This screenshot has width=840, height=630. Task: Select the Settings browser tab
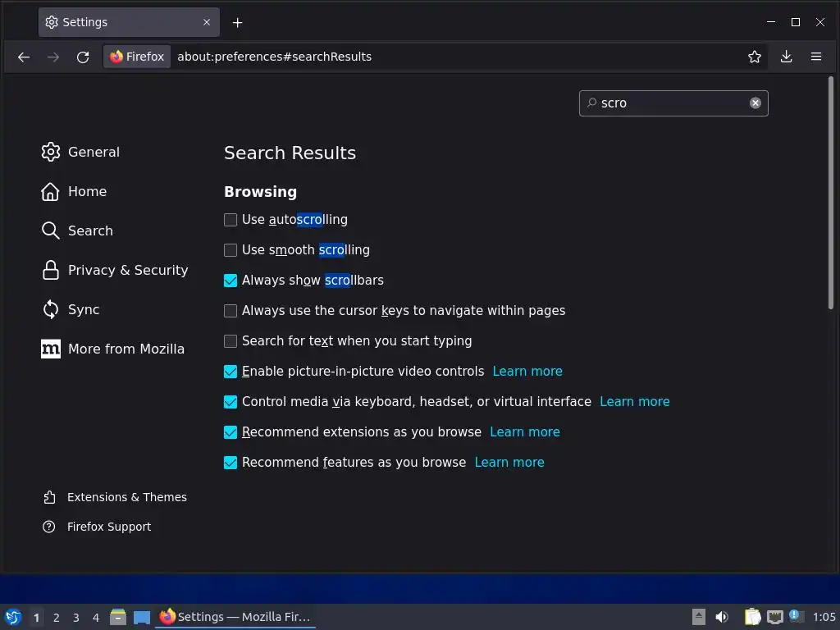coord(129,22)
